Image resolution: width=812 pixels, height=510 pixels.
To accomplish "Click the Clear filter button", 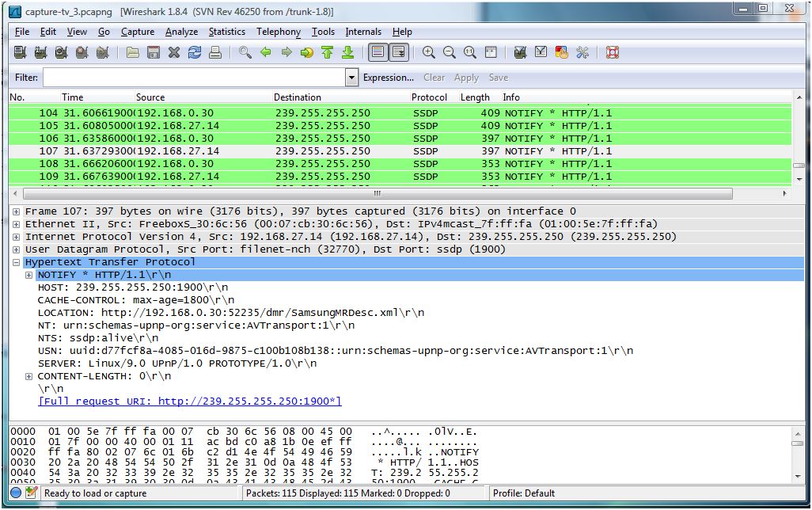I will (x=434, y=78).
